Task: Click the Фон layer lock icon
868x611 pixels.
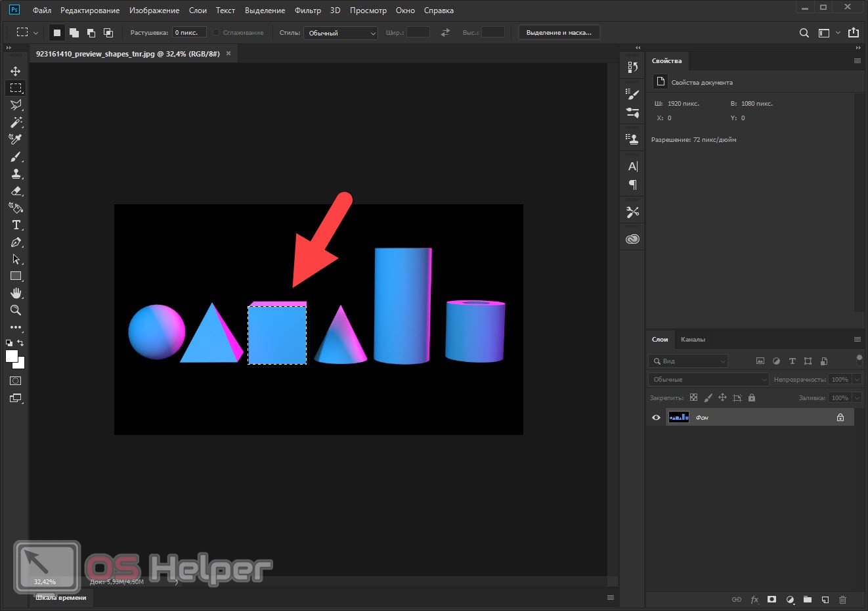Action: pyautogui.click(x=840, y=417)
